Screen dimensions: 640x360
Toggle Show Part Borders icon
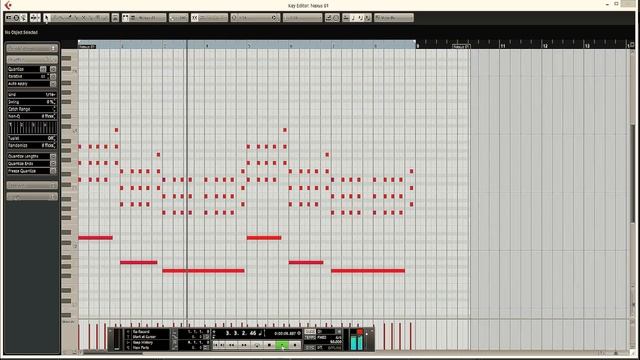click(125, 18)
